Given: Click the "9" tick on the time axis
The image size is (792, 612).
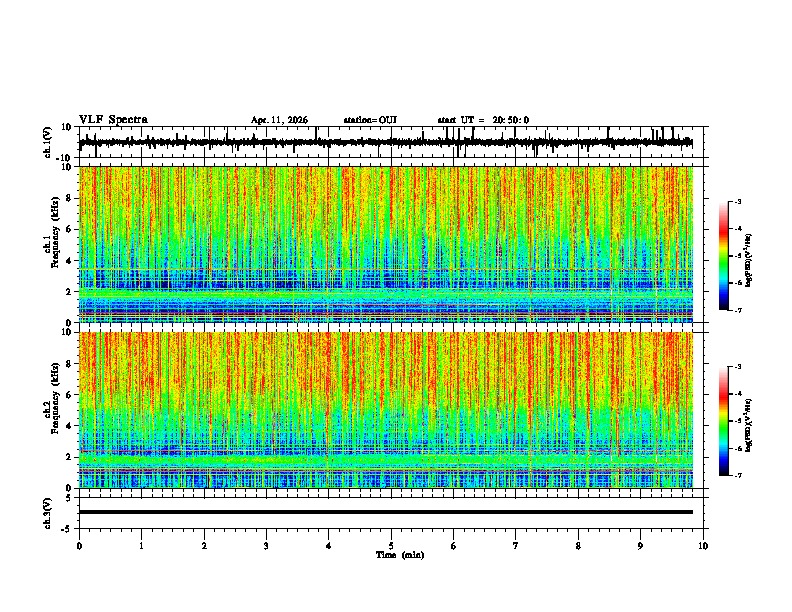Looking at the screenshot, I should coord(640,546).
